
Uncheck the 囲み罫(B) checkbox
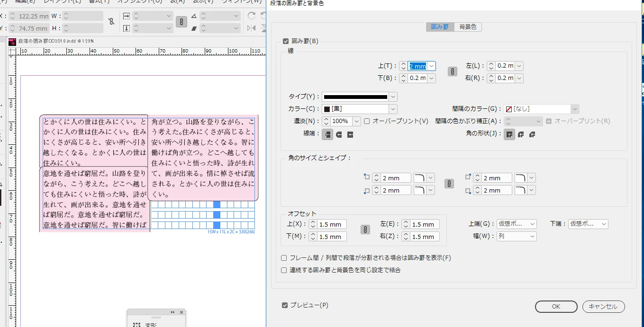pyautogui.click(x=285, y=41)
